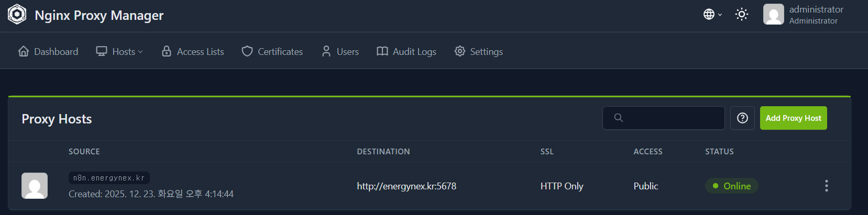This screenshot has width=868, height=215.
Task: Click the http://energynex.kr:5678 destination
Action: (x=406, y=186)
